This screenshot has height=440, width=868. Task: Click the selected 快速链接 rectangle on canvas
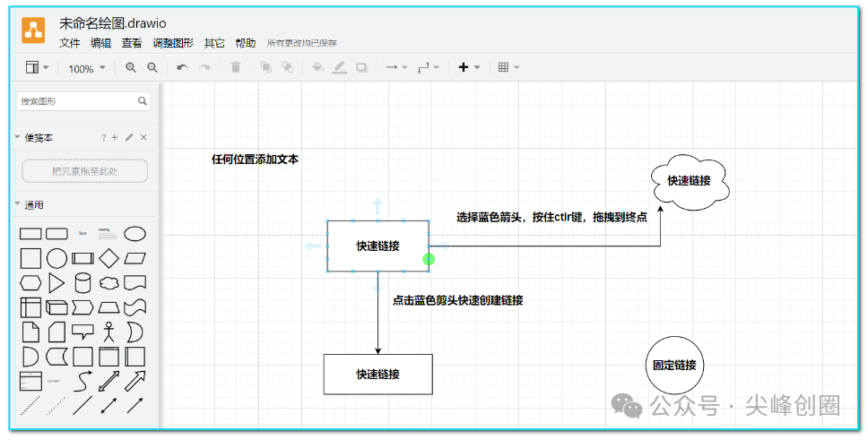coord(378,246)
